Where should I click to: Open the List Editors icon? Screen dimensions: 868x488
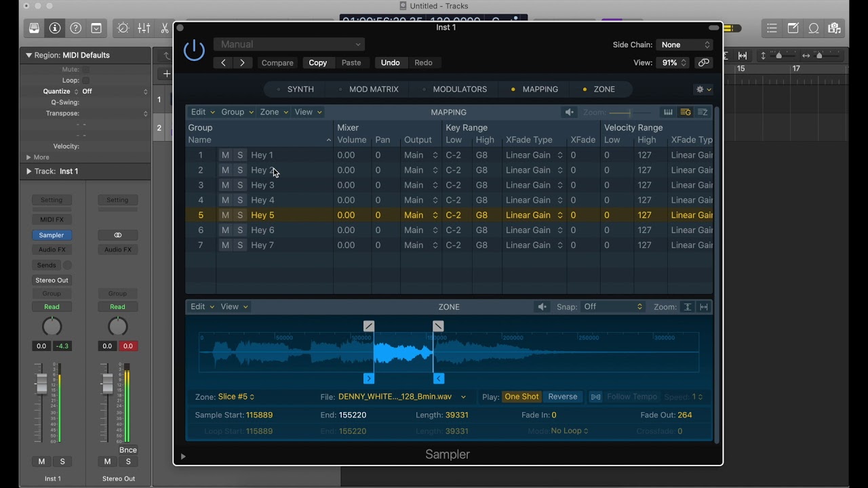point(772,28)
